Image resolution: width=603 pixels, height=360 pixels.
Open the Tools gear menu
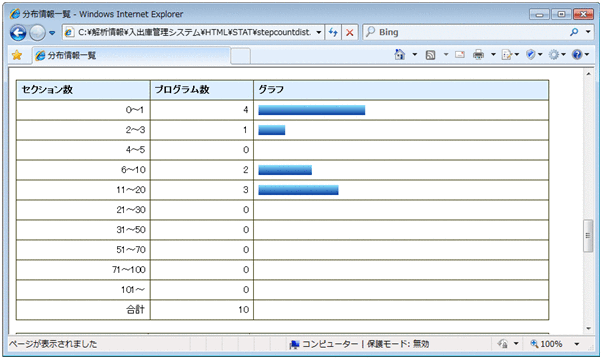tap(557, 55)
